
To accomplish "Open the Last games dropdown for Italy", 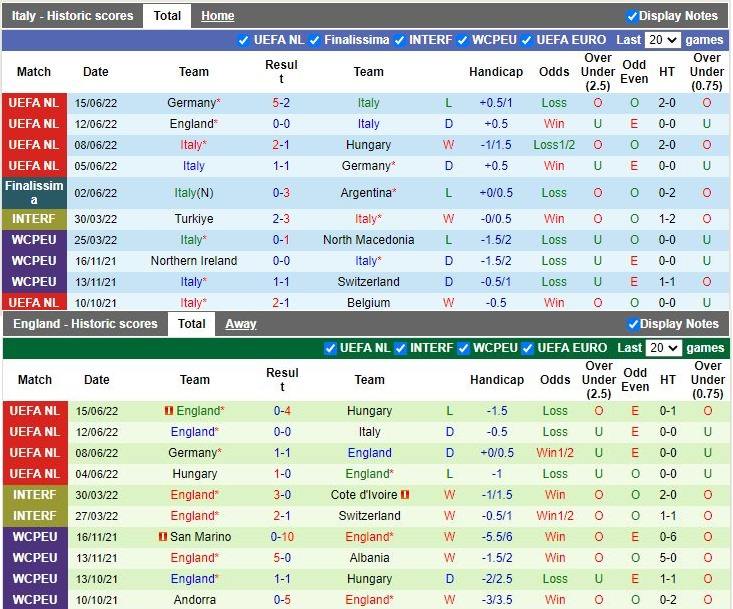I will pyautogui.click(x=662, y=40).
